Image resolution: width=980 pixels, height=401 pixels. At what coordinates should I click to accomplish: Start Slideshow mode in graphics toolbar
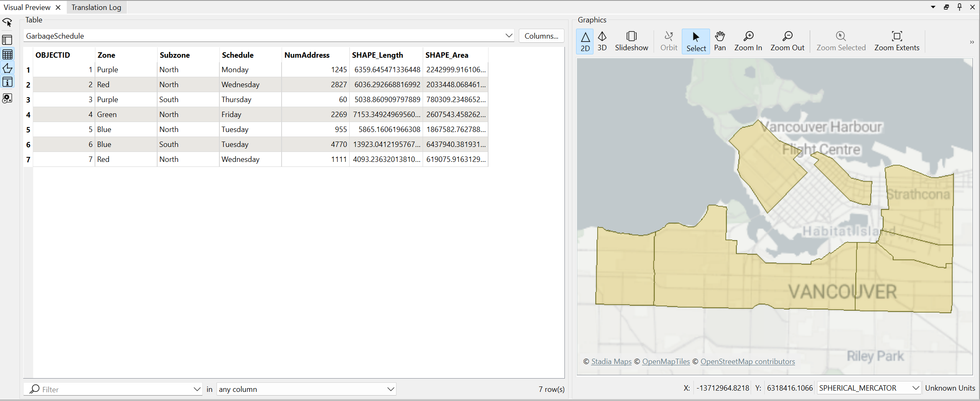coord(631,42)
